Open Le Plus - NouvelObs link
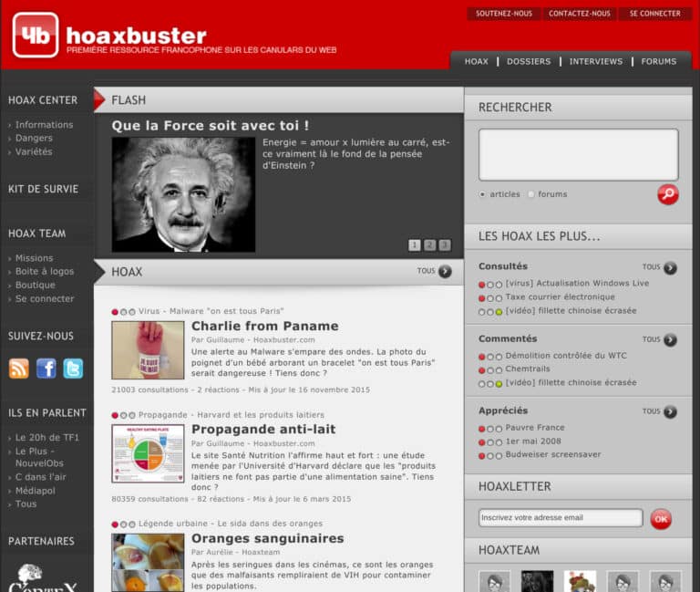 (x=40, y=457)
